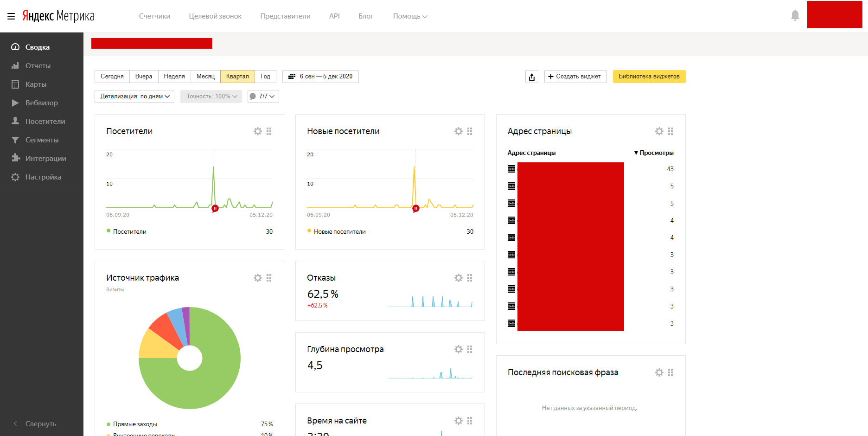The height and width of the screenshot is (436, 868).
Task: Click the Создать виджет button
Action: [x=575, y=77]
